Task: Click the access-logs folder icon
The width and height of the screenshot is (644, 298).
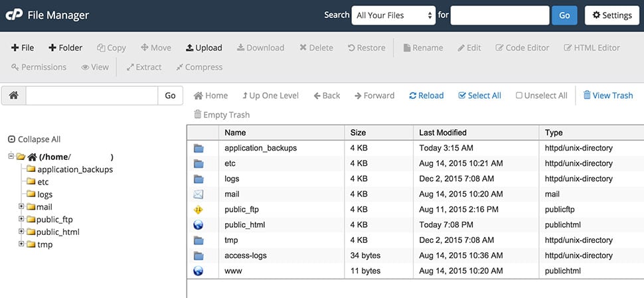Action: [x=199, y=256]
